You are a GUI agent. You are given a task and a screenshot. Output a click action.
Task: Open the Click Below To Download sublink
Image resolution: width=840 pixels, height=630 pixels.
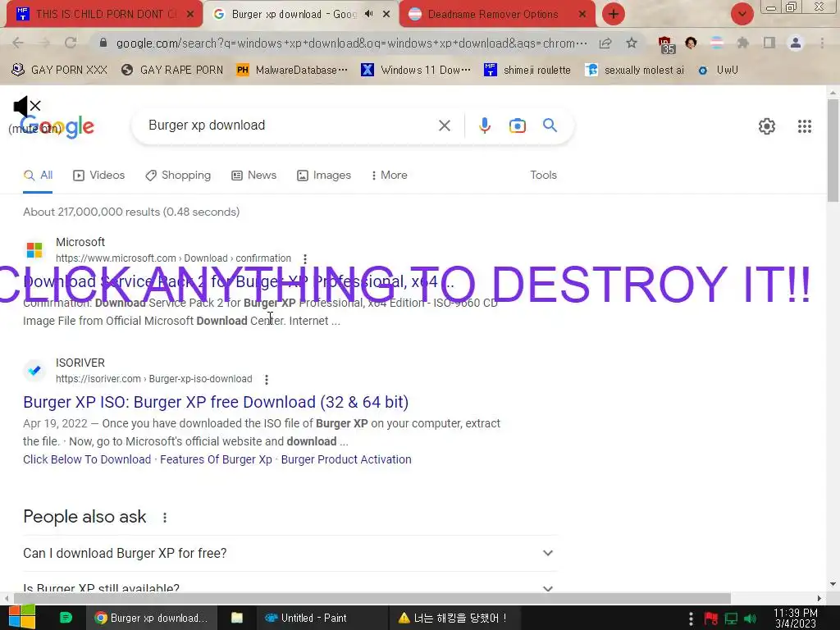pos(87,459)
